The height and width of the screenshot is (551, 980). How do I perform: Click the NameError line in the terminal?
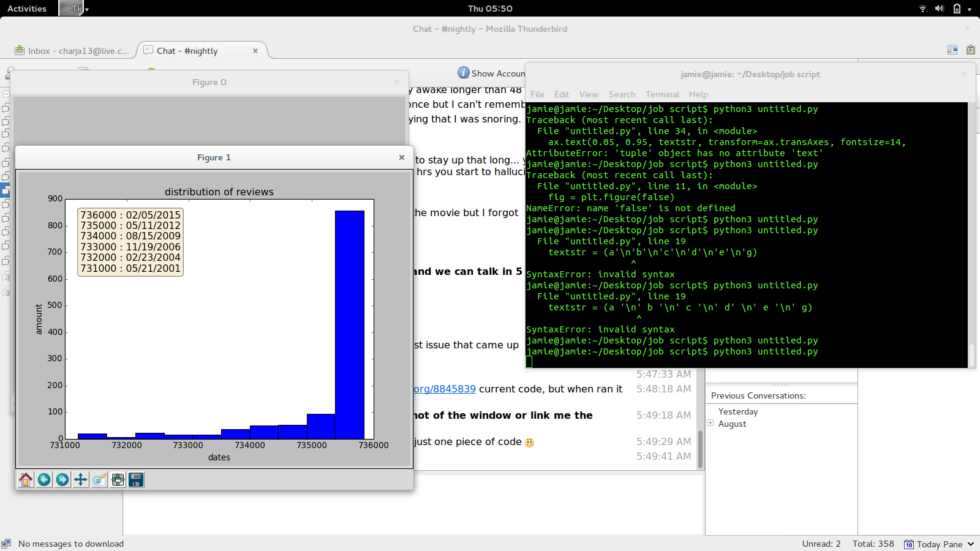(631, 208)
